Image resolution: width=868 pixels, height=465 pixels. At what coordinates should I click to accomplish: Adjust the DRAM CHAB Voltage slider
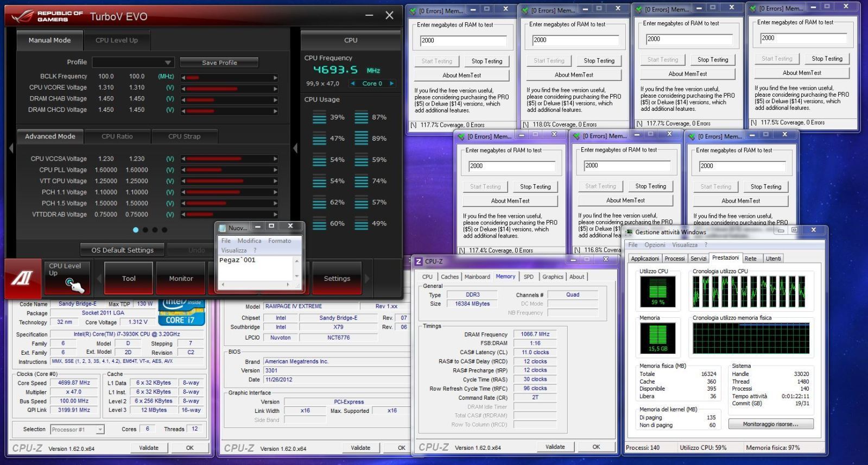229,99
